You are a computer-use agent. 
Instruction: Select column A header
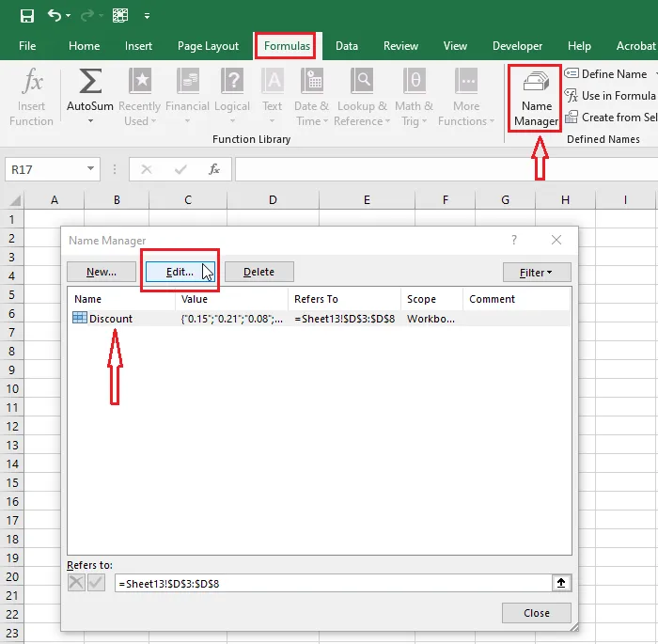click(55, 200)
